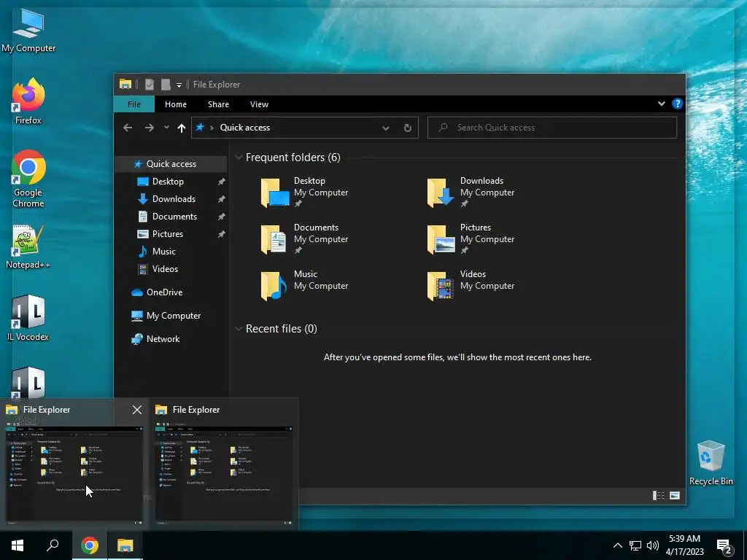Go up one folder level
This screenshot has width=747, height=560.
point(181,128)
